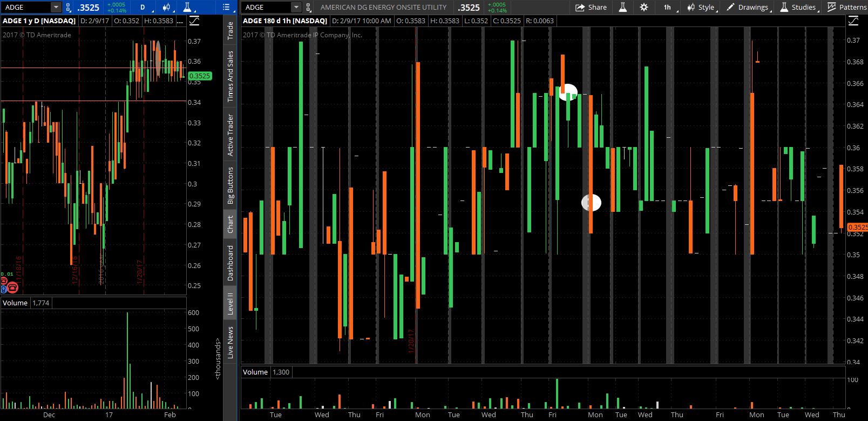Toggle the Level II side panel tab
868x421 pixels.
230,303
